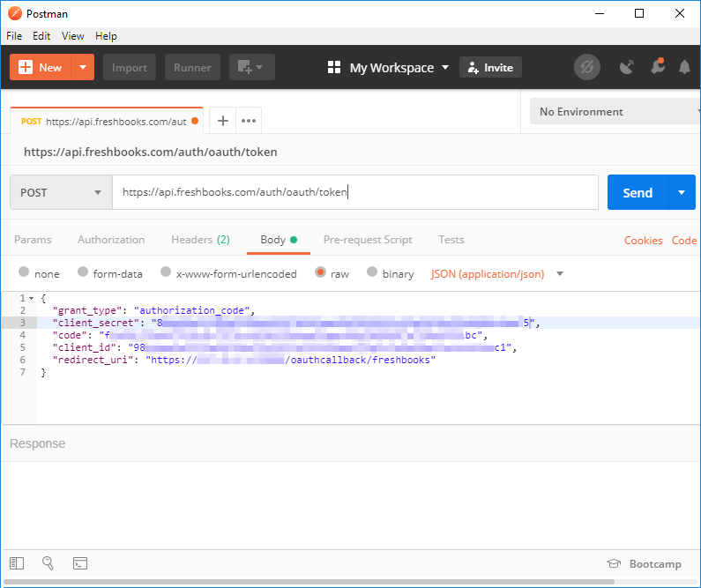Click the sync status offline icon
This screenshot has width=701, height=588.
586,67
